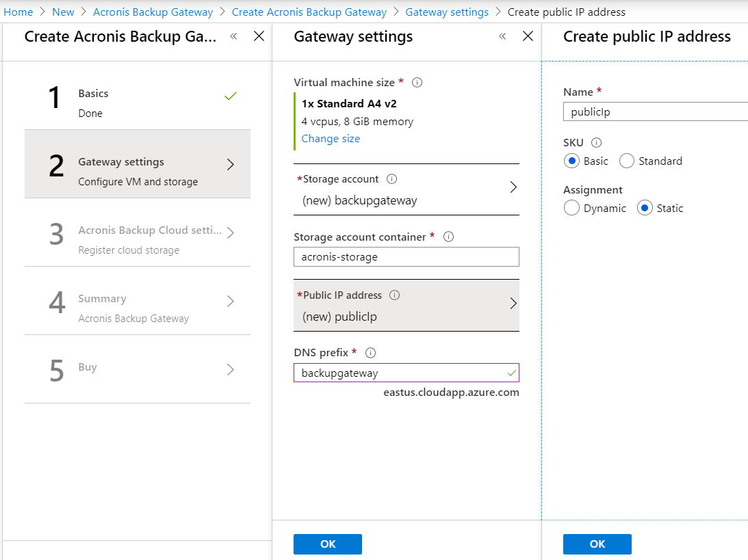Open the Summary step chevron
748x560 pixels.
point(231,302)
